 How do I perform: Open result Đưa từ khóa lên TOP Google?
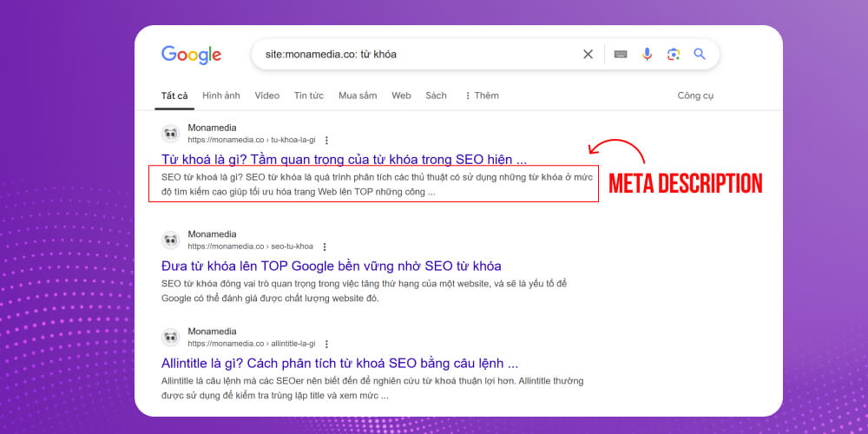331,266
